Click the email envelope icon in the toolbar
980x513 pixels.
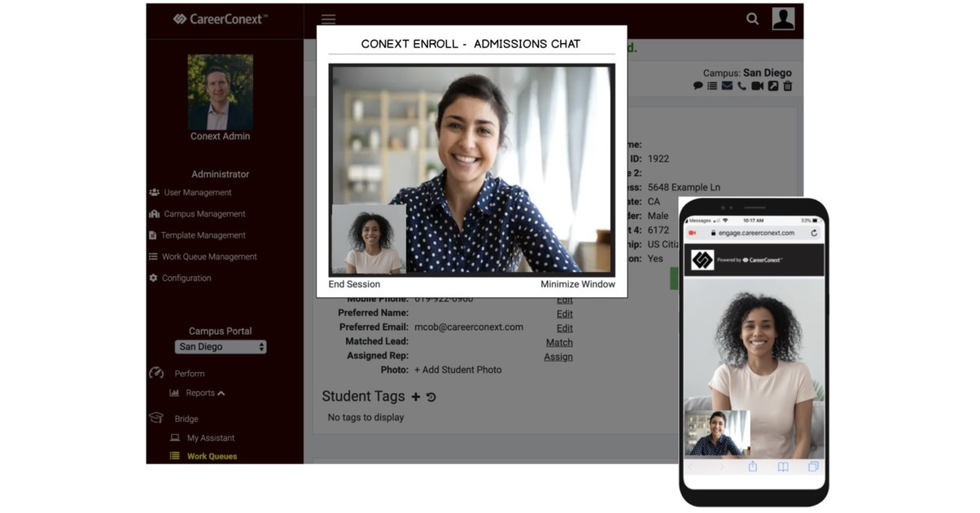tap(727, 85)
